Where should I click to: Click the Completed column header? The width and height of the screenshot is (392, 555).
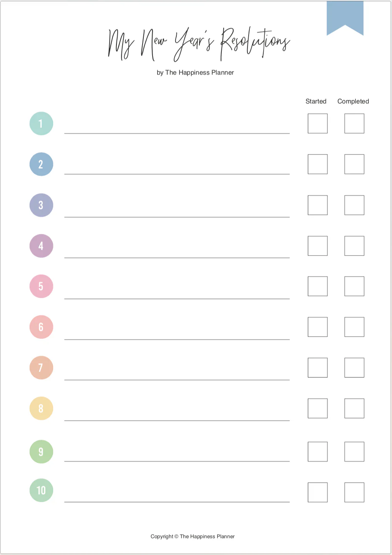click(x=353, y=101)
